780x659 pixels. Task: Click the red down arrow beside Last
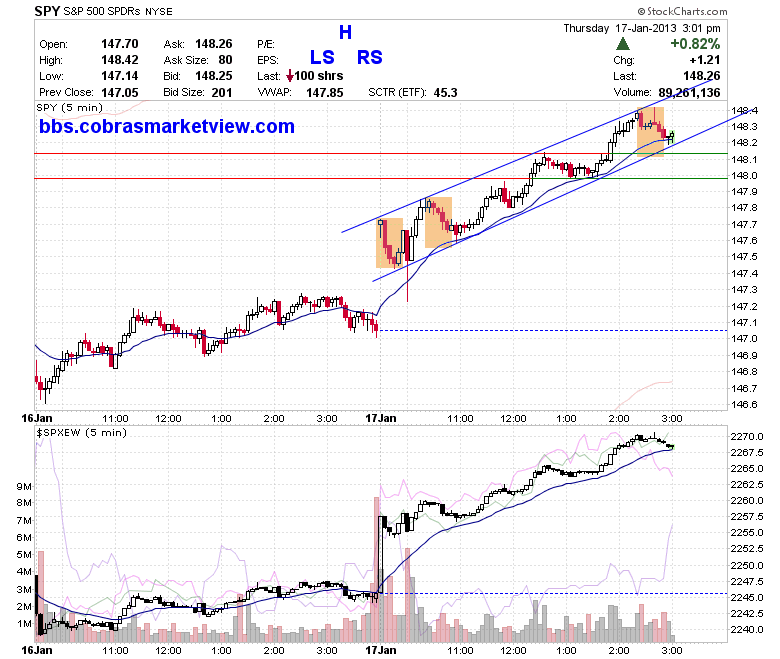[x=290, y=76]
